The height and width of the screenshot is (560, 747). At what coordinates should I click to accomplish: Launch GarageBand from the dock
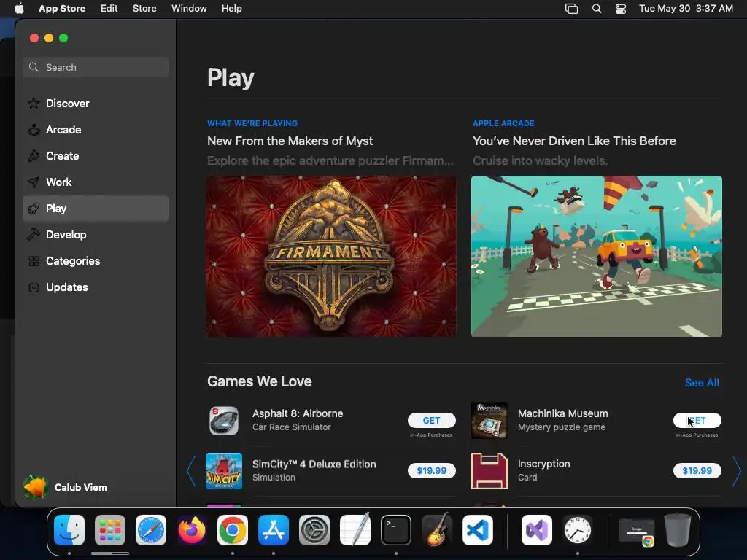[x=437, y=529]
